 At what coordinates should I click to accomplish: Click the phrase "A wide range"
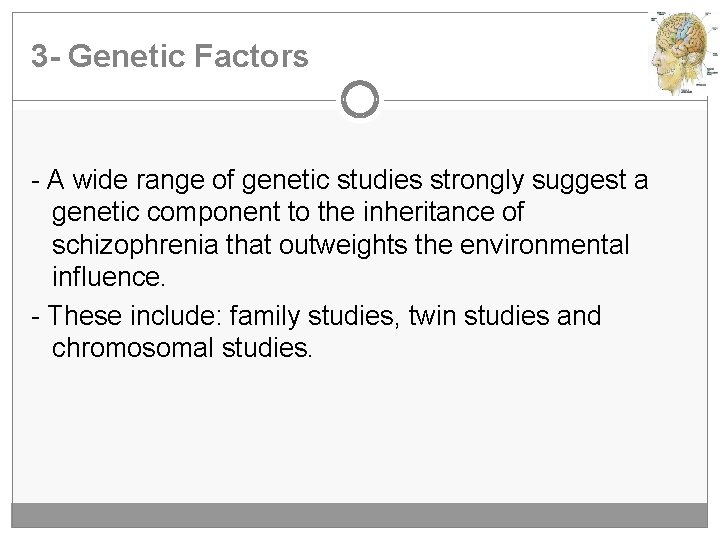pyautogui.click(x=118, y=181)
